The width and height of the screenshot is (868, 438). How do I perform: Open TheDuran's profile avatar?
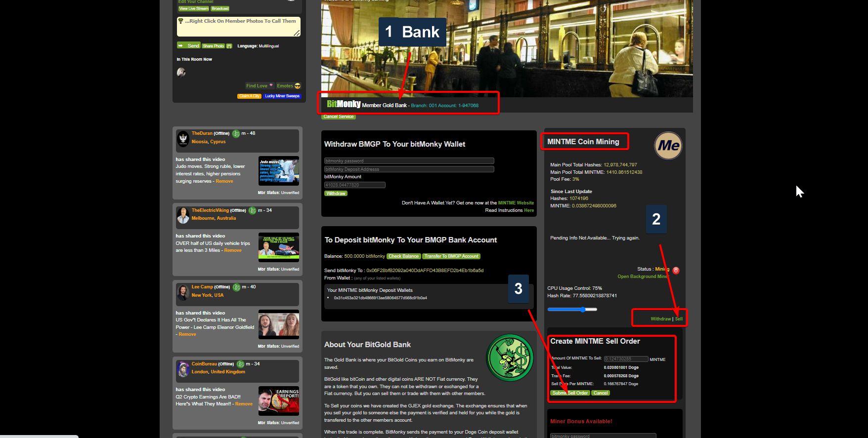[183, 139]
